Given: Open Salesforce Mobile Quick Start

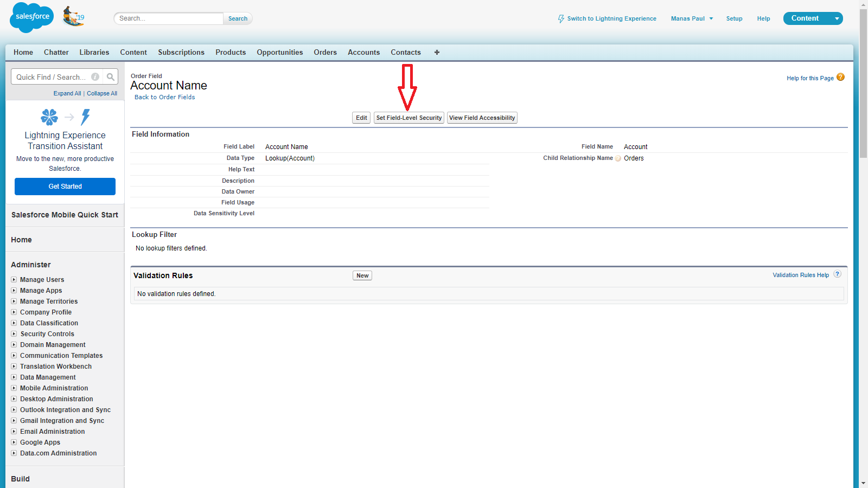Looking at the screenshot, I should click(65, 215).
